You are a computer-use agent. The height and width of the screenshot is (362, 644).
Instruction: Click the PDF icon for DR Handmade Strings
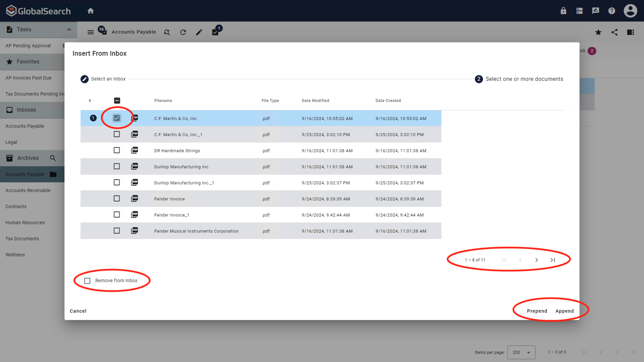coord(135,150)
